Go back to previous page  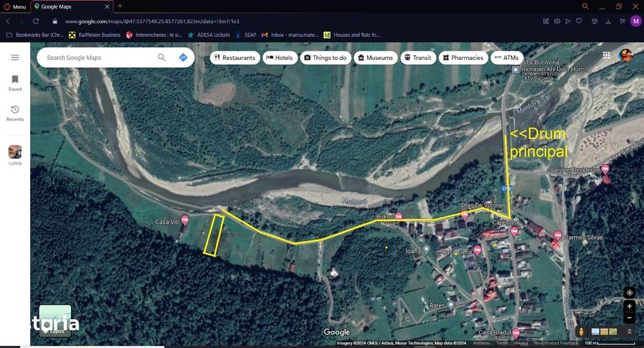tap(8, 21)
